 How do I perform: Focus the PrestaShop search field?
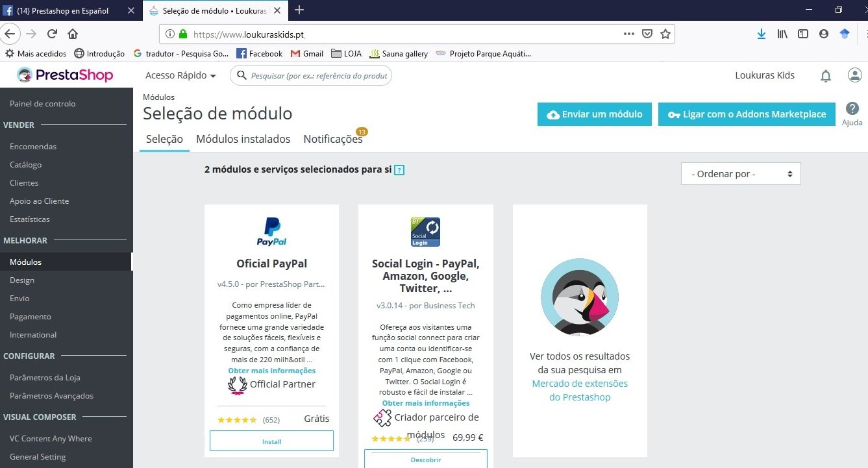311,76
